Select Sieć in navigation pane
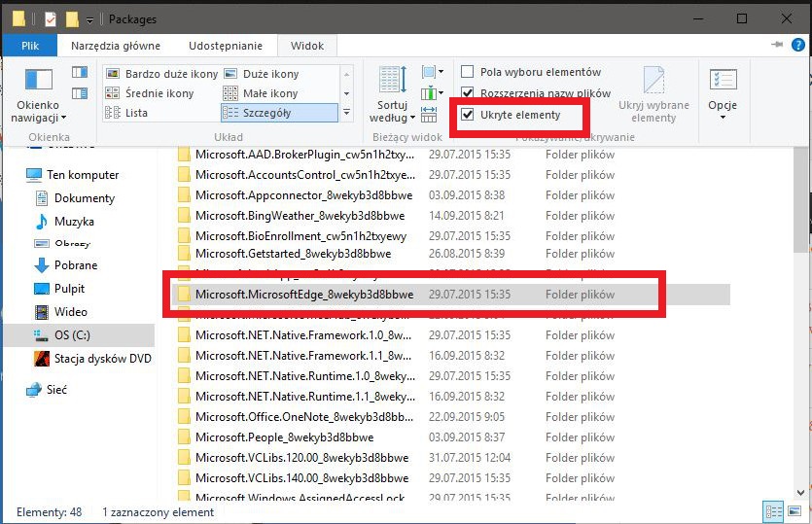 [x=56, y=390]
